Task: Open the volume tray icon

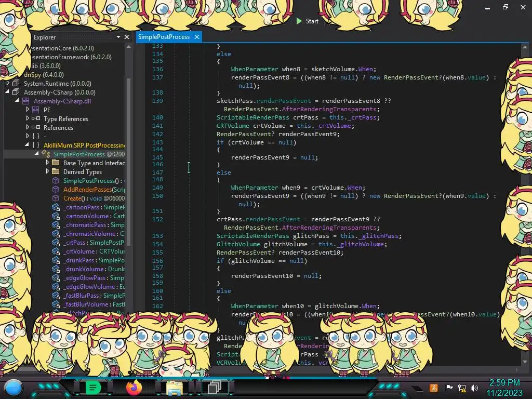Action: pyautogui.click(x=474, y=388)
